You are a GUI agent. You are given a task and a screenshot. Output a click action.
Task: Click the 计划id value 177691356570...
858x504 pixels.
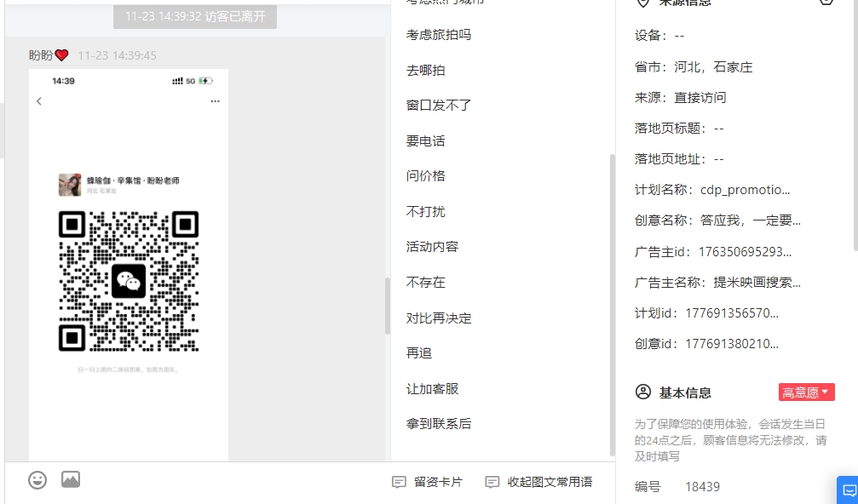(732, 313)
